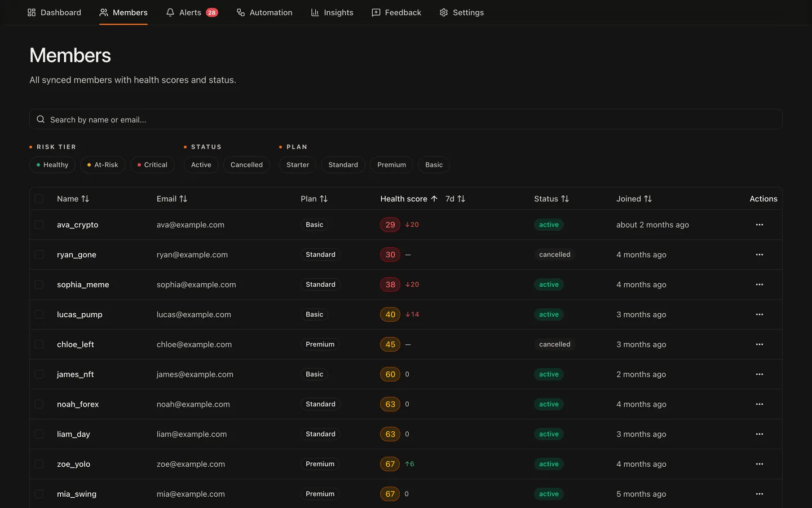The height and width of the screenshot is (508, 812).
Task: Sort table by Name column
Action: tap(73, 199)
